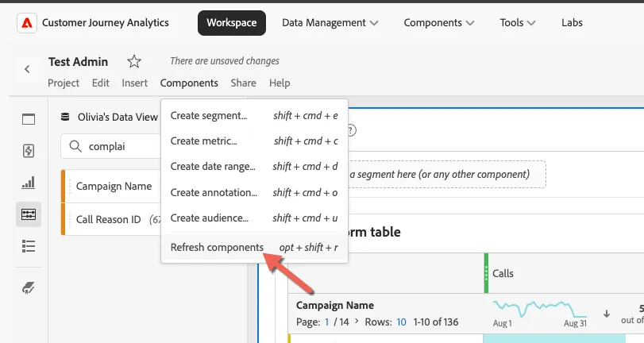Click the highlighter icon in left rail
Viewport: 644px width, 343px height.
coord(29,288)
